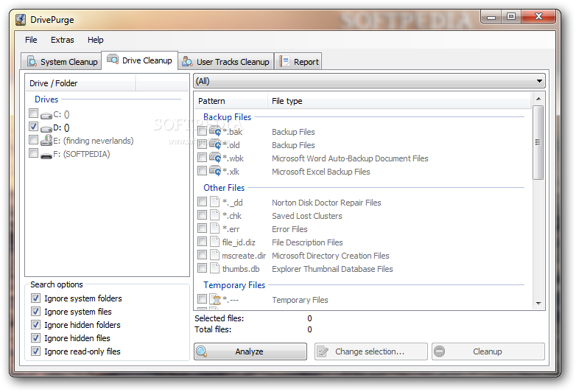Click the Other Files group header
This screenshot has width=576, height=392.
point(224,188)
